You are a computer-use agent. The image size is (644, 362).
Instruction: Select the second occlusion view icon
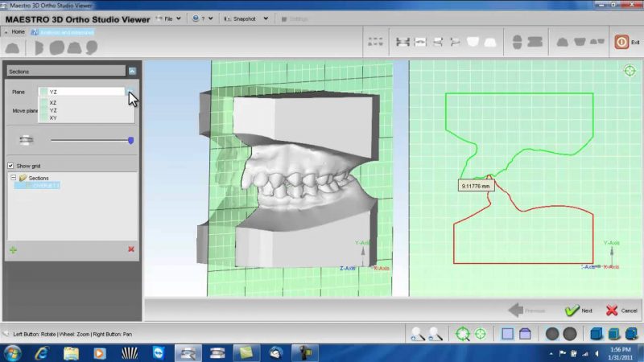420,42
